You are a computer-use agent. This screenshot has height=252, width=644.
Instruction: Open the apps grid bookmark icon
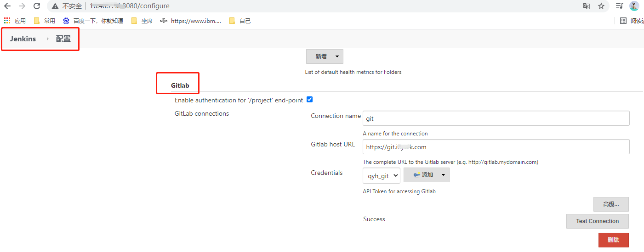click(7, 21)
